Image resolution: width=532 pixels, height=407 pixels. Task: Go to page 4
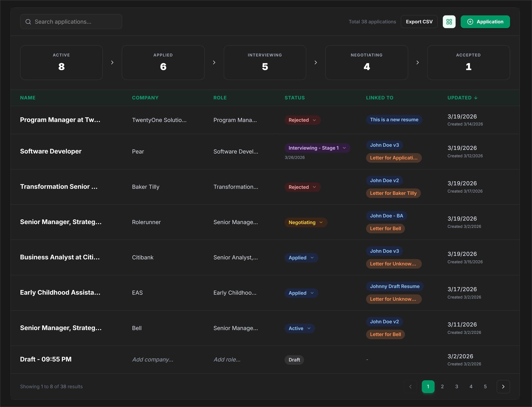[471, 386]
